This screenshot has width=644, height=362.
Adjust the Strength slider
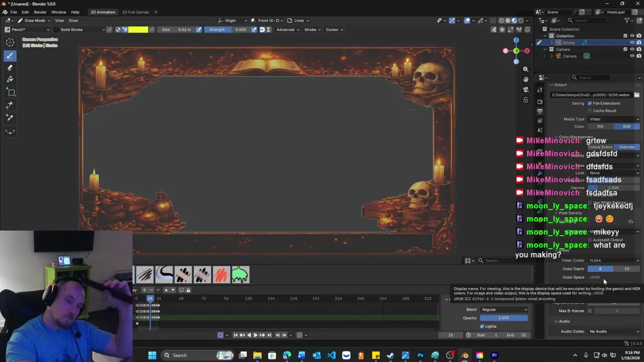pyautogui.click(x=227, y=30)
